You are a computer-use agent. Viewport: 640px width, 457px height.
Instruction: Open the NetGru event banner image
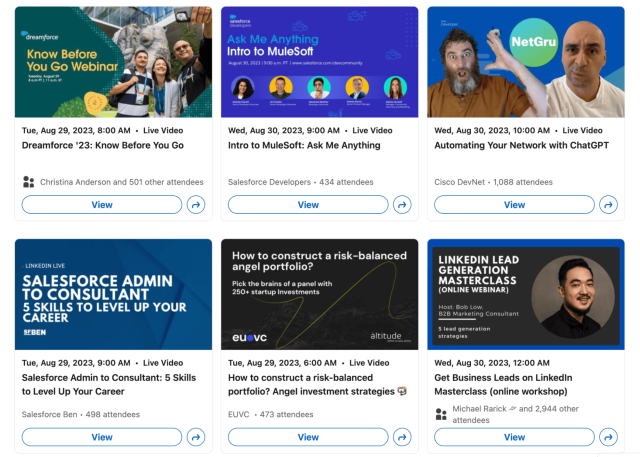pos(526,62)
